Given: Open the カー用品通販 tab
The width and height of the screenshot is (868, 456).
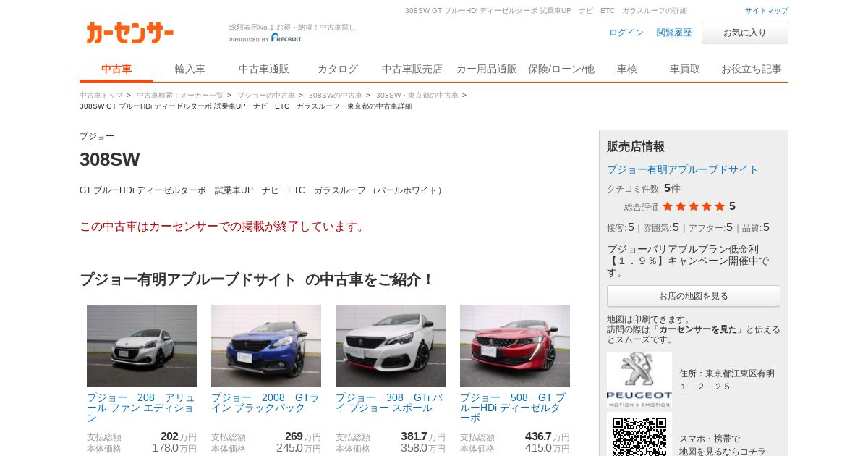Looking at the screenshot, I should (487, 69).
